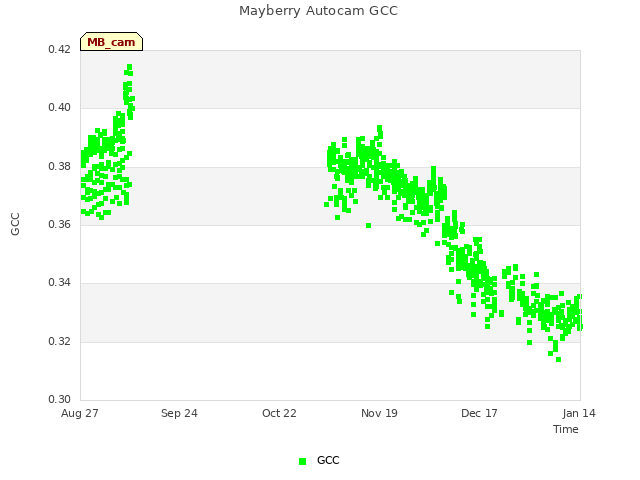Click the lowest data point near 0.314
This screenshot has width=640, height=480.
pos(558,360)
